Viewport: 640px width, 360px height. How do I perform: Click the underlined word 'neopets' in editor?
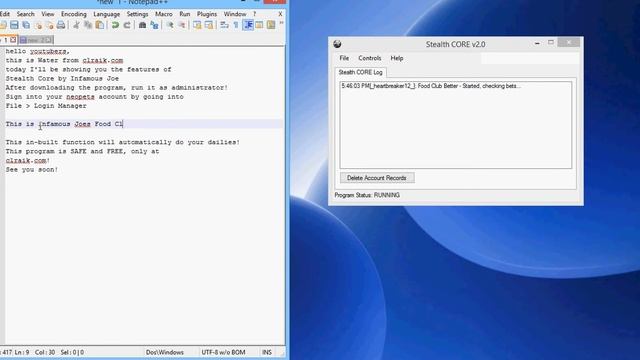[x=80, y=97]
